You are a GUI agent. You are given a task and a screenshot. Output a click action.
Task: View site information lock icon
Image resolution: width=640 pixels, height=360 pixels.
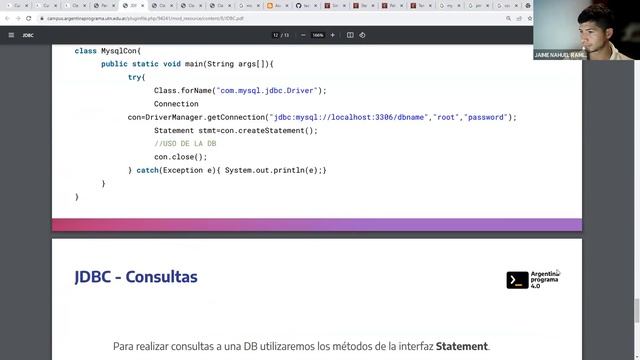coord(42,18)
